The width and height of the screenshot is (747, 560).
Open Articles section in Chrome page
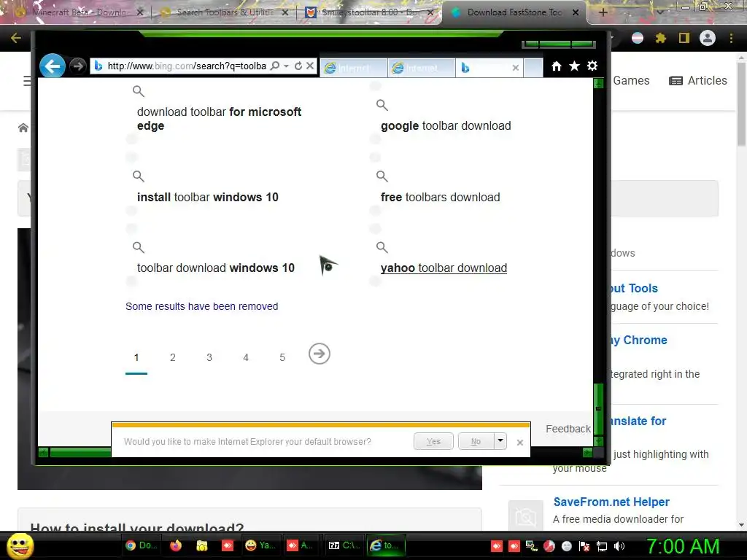[698, 80]
